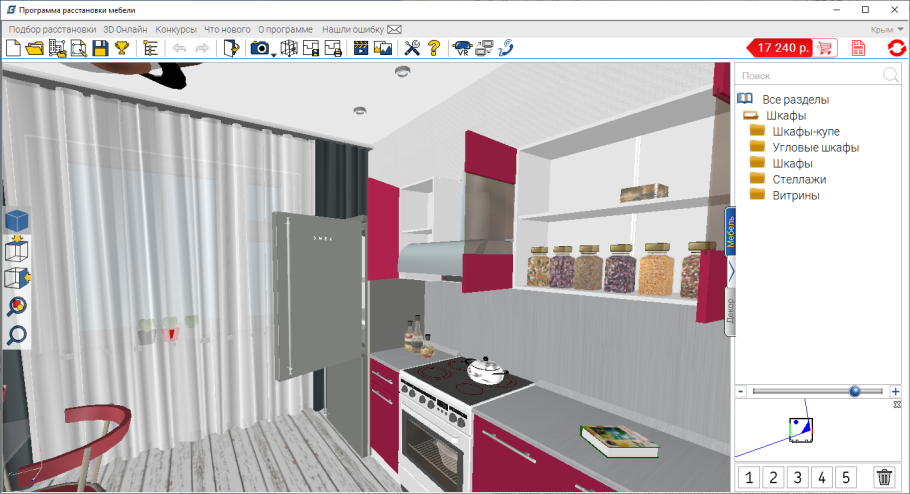
Task: Open the camera screenshot tool
Action: (x=259, y=48)
